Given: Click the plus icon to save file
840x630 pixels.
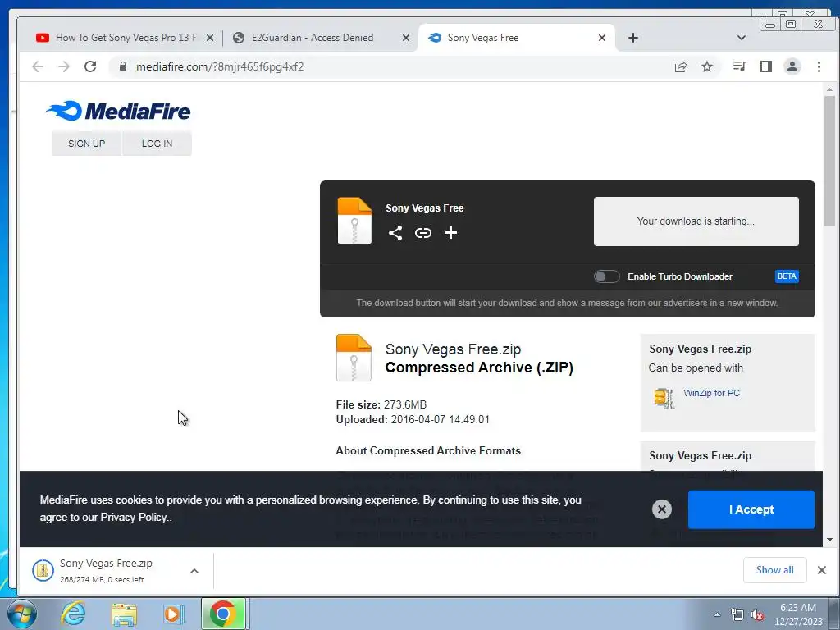Looking at the screenshot, I should pyautogui.click(x=450, y=232).
